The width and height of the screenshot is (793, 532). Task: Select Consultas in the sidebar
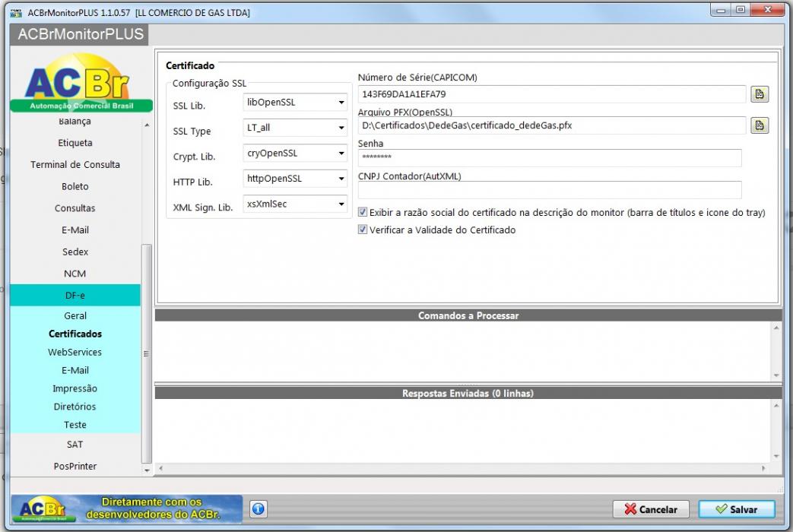[x=75, y=208]
